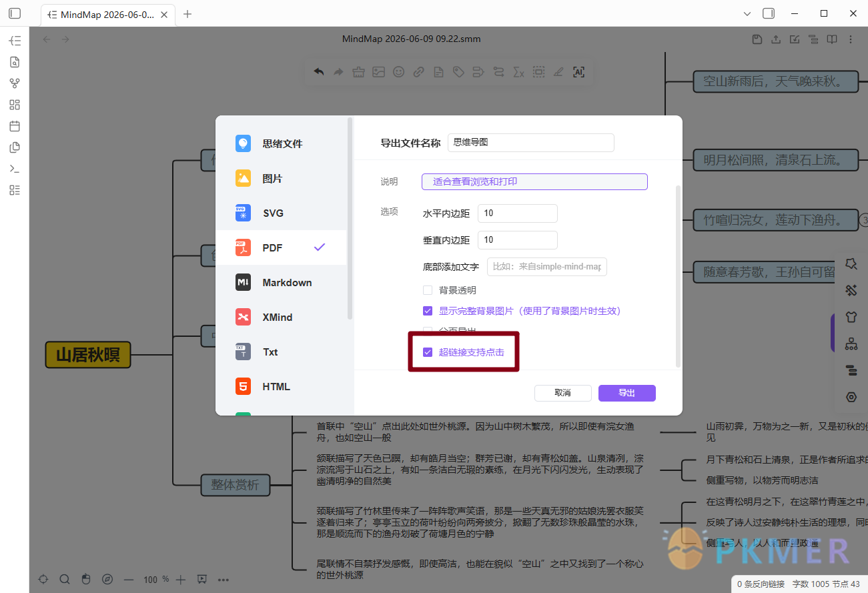Zoom in with the plus button
Screen dimensions: 868x593
pos(180,579)
